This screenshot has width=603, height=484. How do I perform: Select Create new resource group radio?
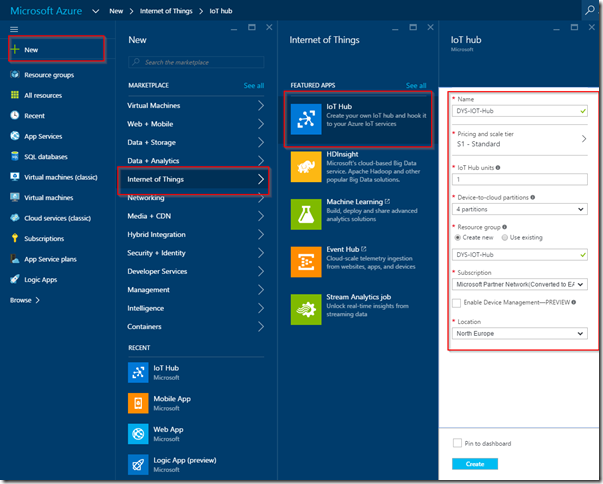click(x=458, y=238)
